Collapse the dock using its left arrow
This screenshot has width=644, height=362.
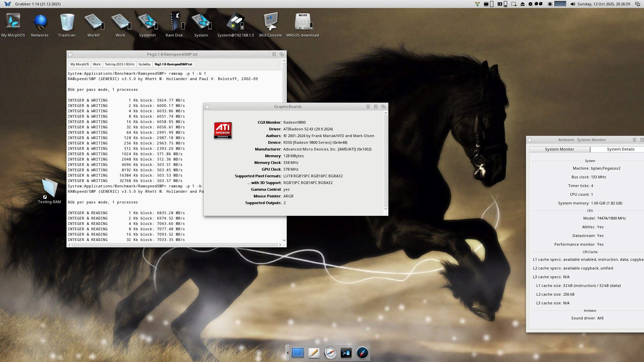[x=287, y=353]
